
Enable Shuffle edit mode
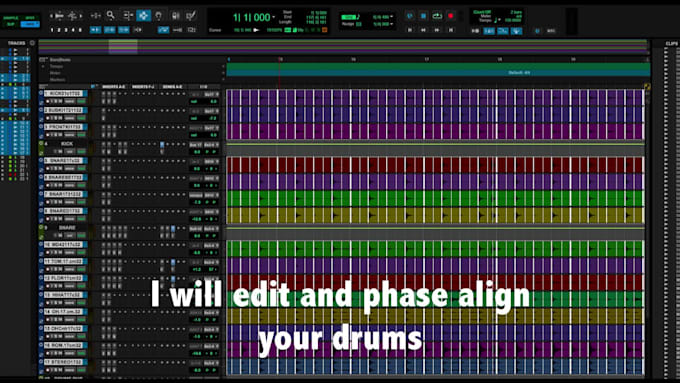coord(10,18)
